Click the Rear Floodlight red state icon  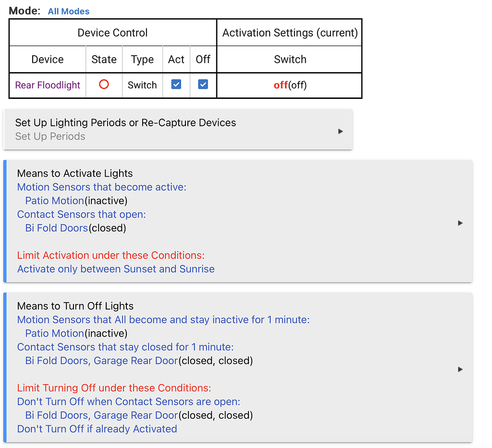[103, 85]
